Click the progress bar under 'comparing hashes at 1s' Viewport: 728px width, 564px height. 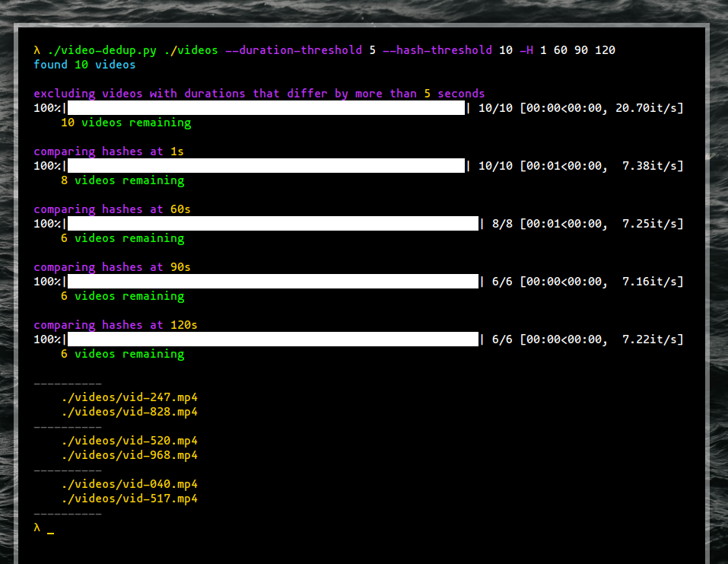[262, 165]
